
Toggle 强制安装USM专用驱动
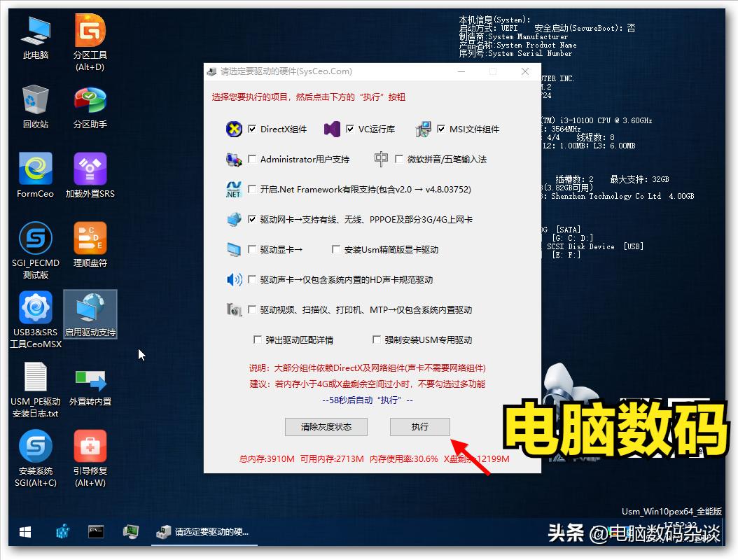click(377, 339)
